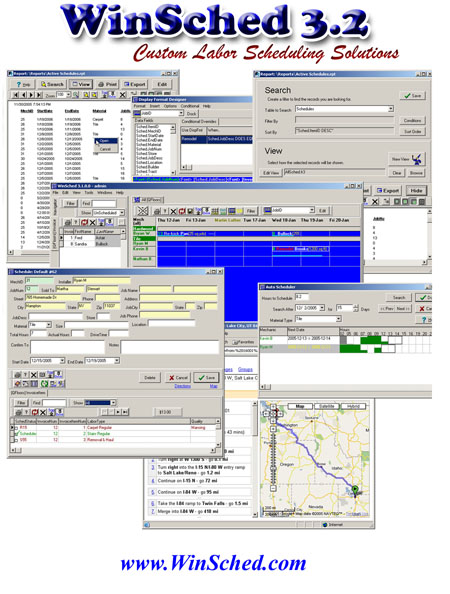Click the Export button in left Report window
Viewport: 450px width, 594px height.
[134, 84]
